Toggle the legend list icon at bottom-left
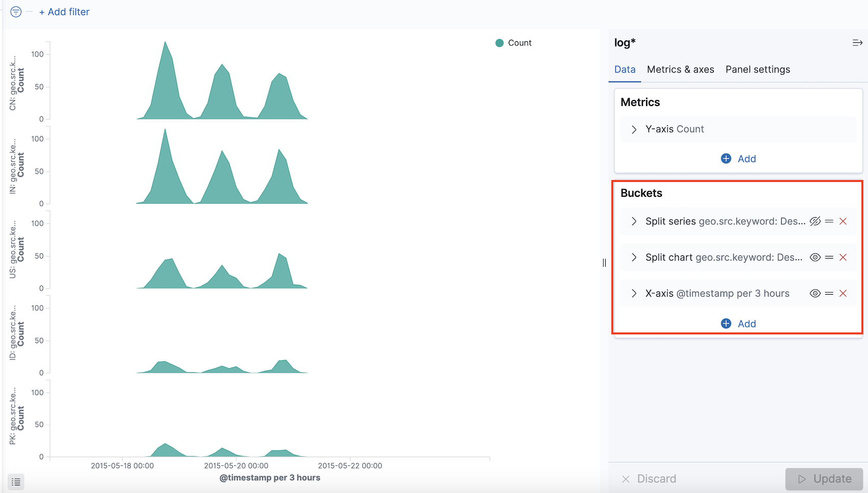The width and height of the screenshot is (868, 493). click(16, 482)
